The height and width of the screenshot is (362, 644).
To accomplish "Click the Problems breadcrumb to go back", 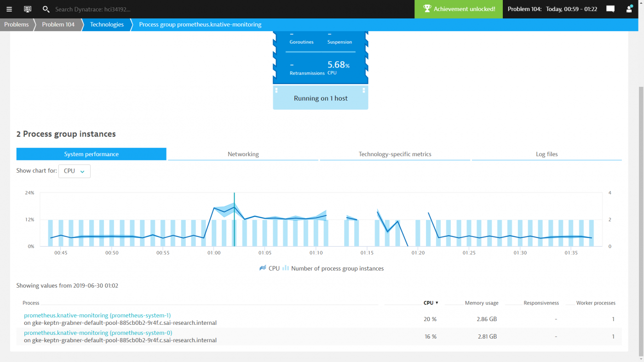I will point(17,24).
